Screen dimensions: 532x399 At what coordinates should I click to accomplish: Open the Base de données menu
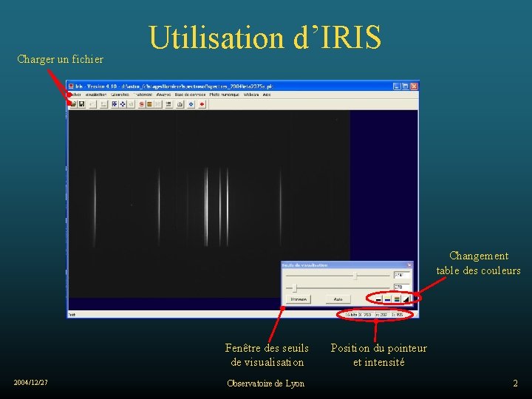(x=190, y=95)
